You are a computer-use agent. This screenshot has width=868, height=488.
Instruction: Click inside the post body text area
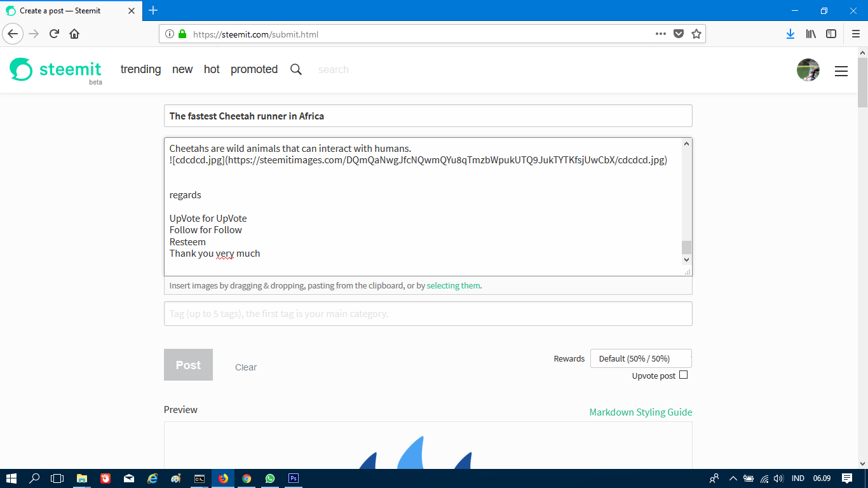[423, 207]
